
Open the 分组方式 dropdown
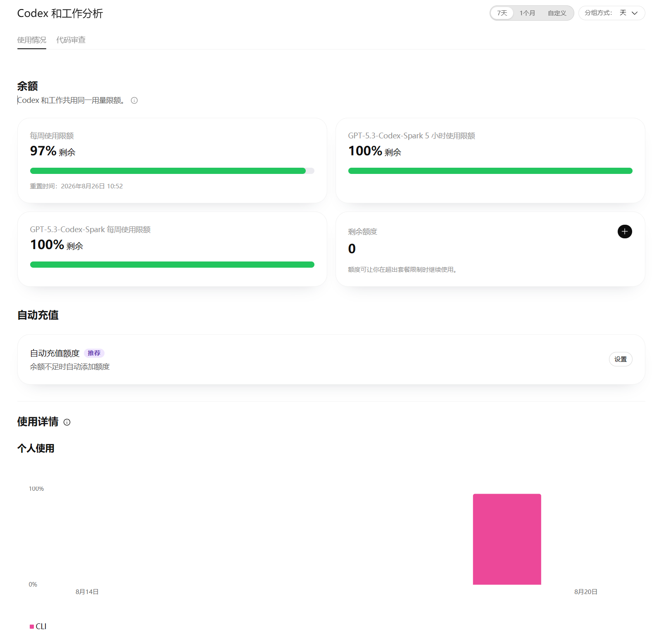[x=611, y=13]
